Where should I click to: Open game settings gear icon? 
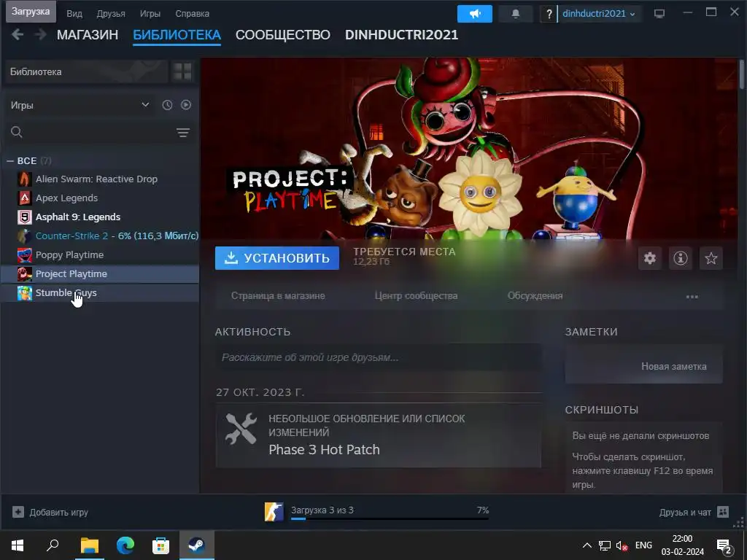(650, 258)
